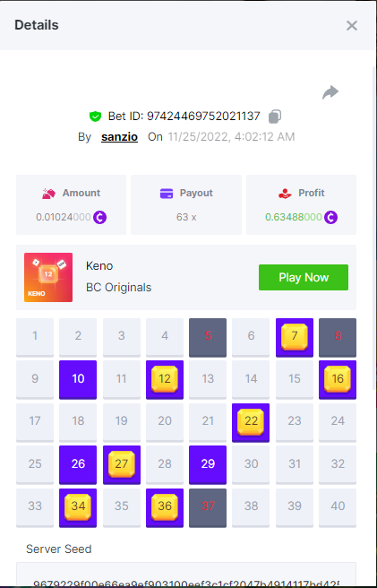Click the green verified shield icon

(95, 117)
